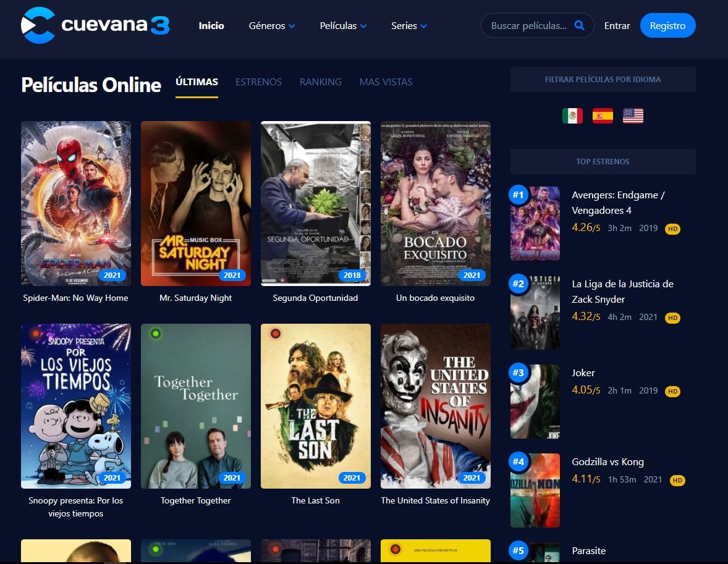Click the HD badge next to Joker
Image resolution: width=728 pixels, height=564 pixels.
pos(672,391)
